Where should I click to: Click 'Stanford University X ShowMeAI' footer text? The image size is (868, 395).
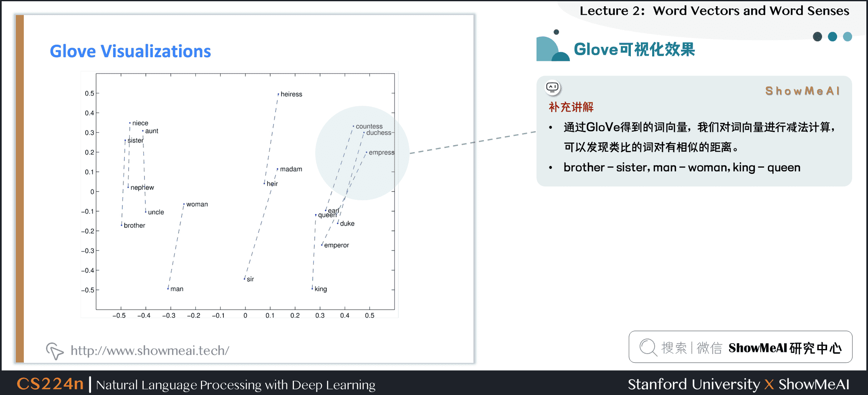(738, 384)
